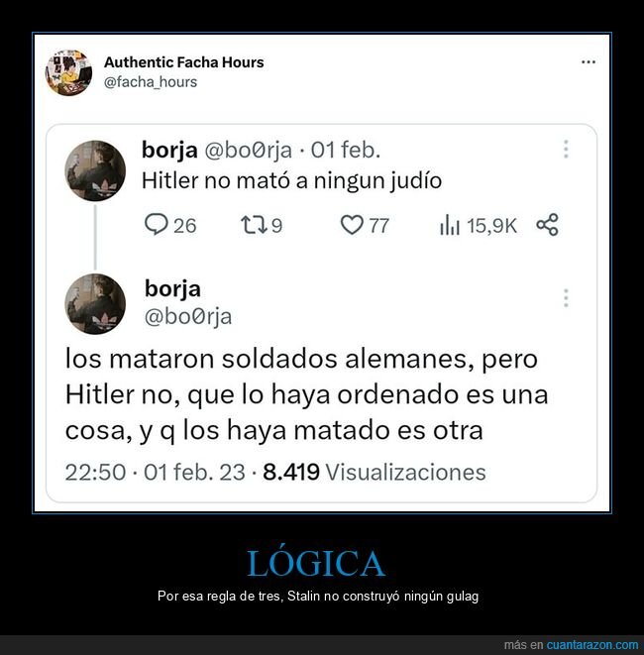This screenshot has height=655, width=644.
Task: Click the 01 feb. date on the first tweet
Action: tap(346, 150)
